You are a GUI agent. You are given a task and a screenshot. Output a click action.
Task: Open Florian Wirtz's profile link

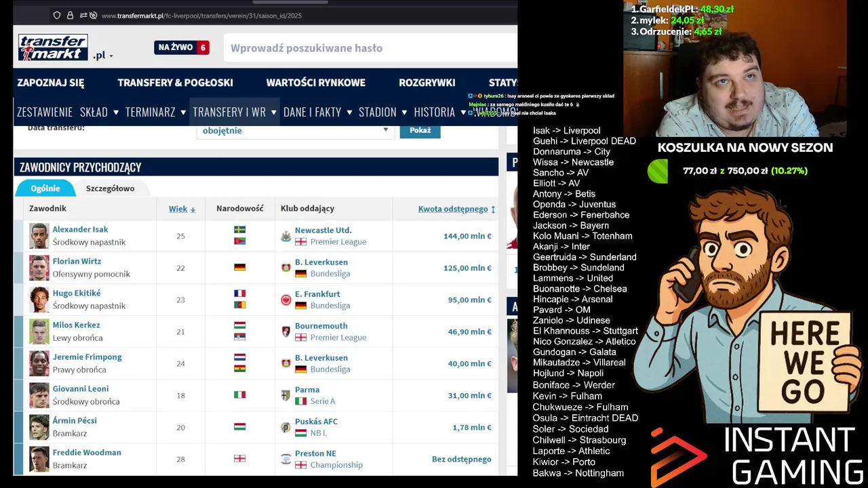tap(77, 262)
